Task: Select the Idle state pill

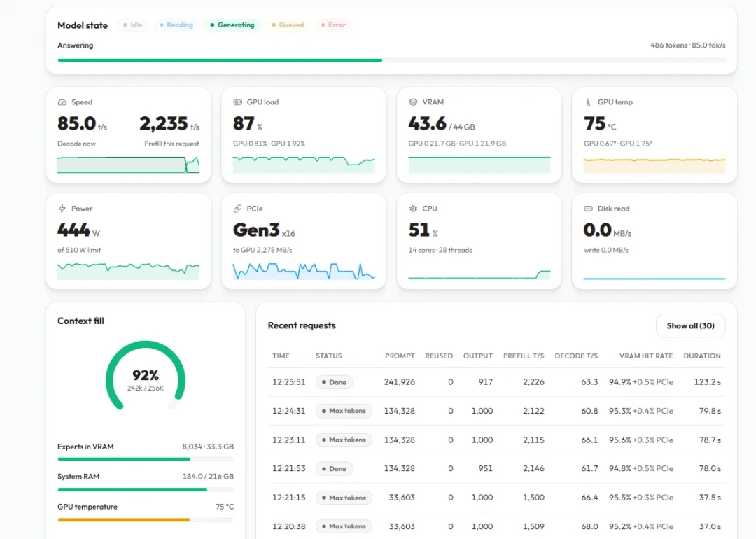Action: 132,24
